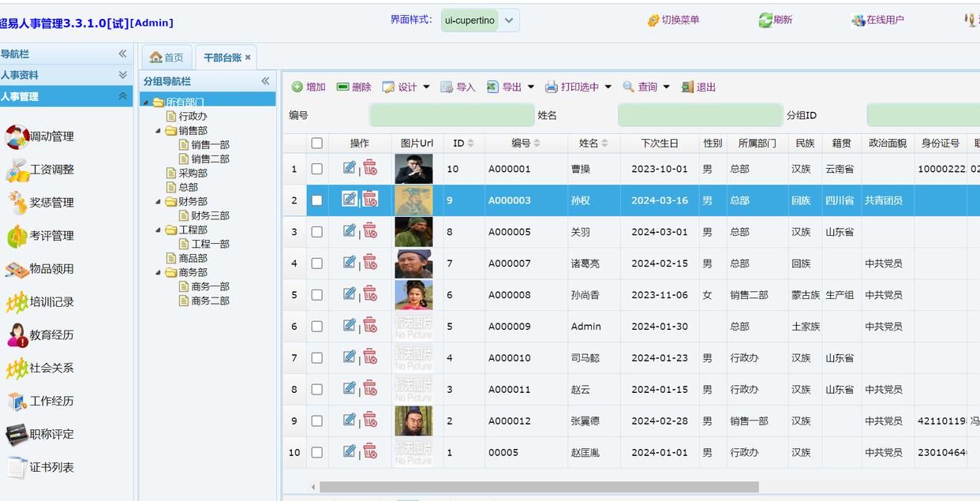Image resolution: width=980 pixels, height=501 pixels.
Task: Click the 退出 exit toolbar icon
Action: (688, 87)
